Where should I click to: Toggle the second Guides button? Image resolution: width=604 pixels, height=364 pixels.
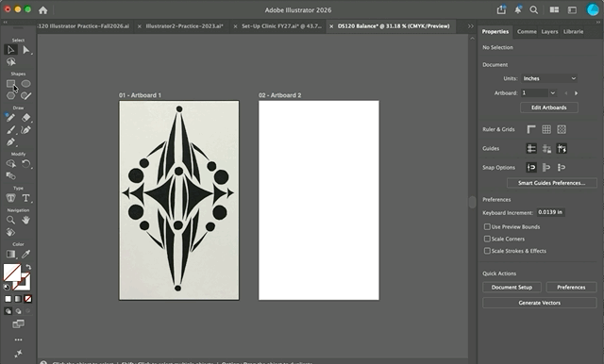546,148
